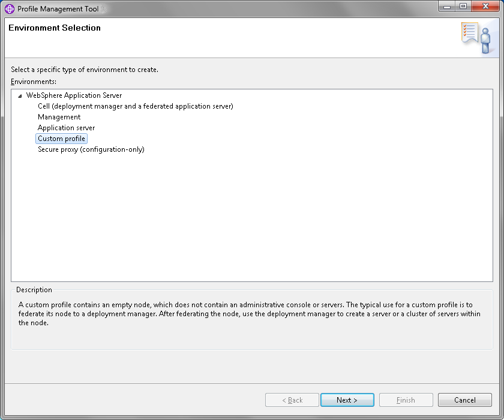Pick Secure proxy (configuration-only) environment
The height and width of the screenshot is (420, 504).
point(91,149)
